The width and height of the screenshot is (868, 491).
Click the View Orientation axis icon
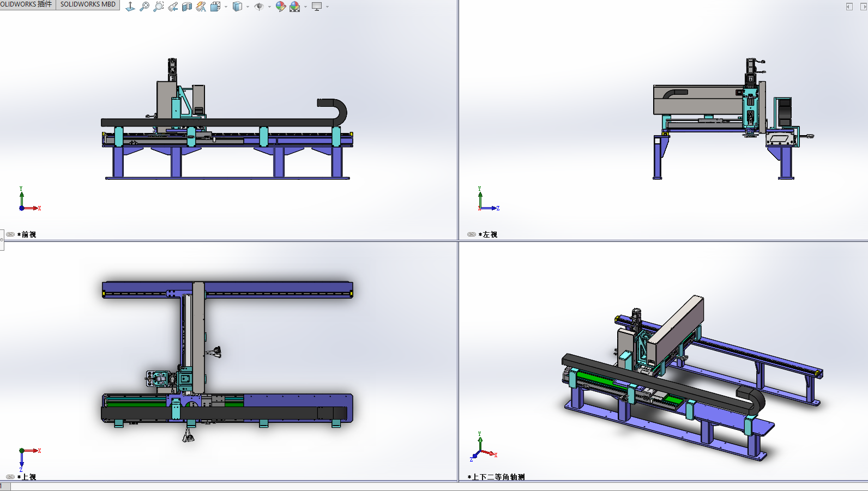[130, 7]
